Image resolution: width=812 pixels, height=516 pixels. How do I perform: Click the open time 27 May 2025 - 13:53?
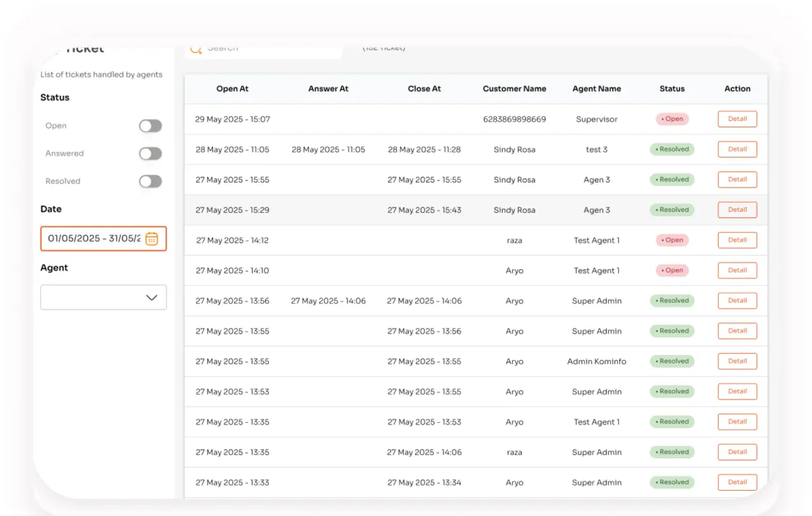point(232,392)
